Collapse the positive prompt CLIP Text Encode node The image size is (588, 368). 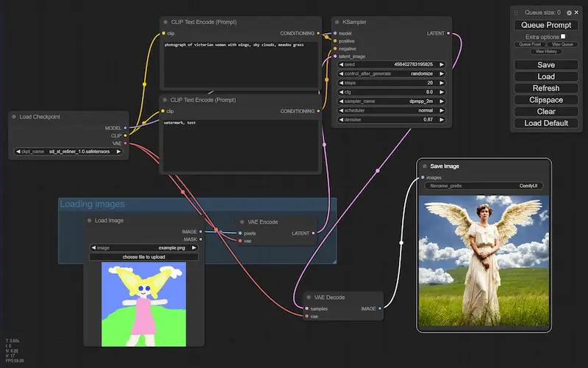click(165, 22)
